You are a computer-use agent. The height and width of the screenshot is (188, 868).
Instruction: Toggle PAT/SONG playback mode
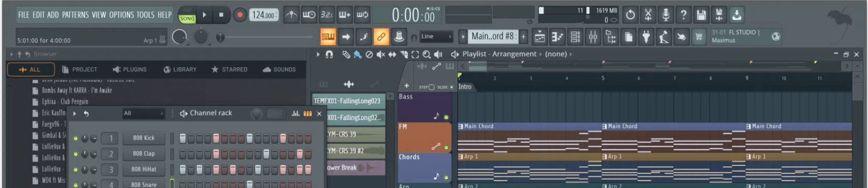[187, 15]
